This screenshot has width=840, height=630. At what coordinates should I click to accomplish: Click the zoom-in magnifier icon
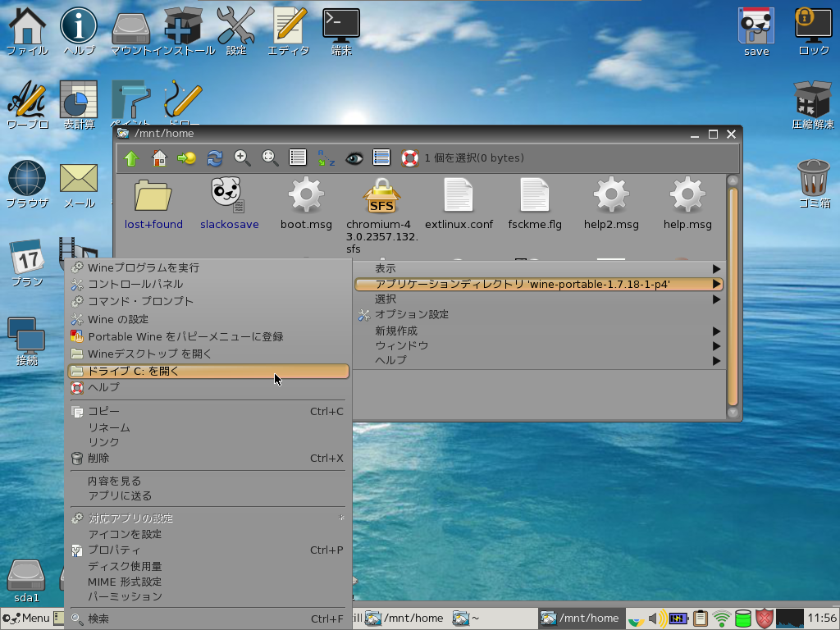(242, 158)
